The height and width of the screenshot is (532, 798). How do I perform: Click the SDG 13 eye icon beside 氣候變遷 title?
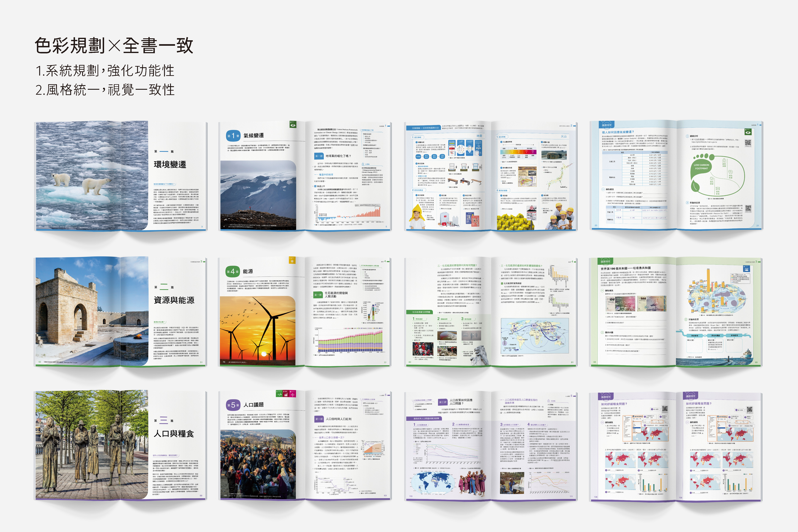293,125
